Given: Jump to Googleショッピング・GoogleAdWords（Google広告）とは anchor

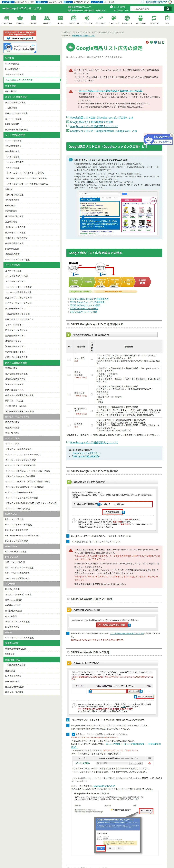Looking at the screenshot, I should click(x=103, y=131).
